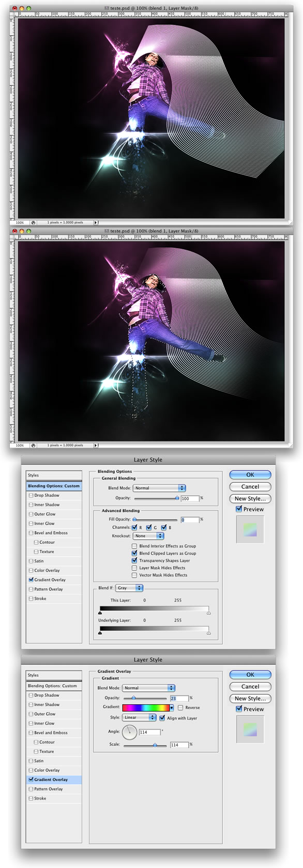
Task: Open the gradient Style Linear dropdown
Action: click(139, 718)
